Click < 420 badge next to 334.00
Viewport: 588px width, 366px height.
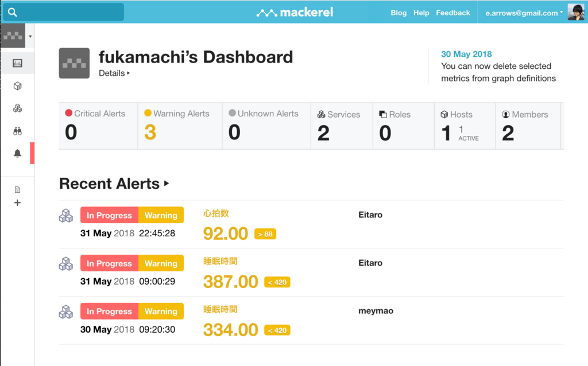point(277,330)
